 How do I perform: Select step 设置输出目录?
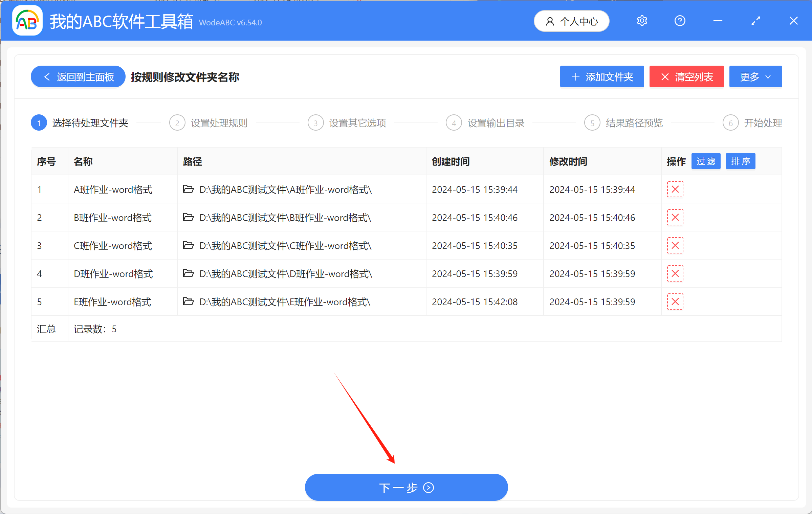[495, 122]
